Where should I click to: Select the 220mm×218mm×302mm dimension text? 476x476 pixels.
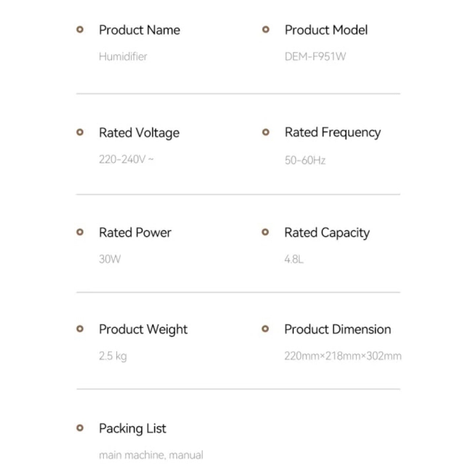[343, 356]
